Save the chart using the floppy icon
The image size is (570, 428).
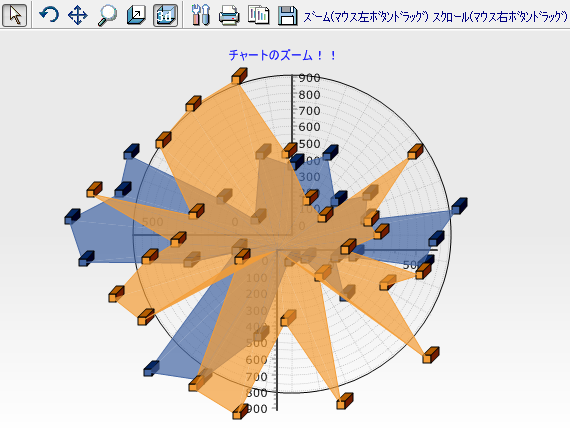point(287,16)
